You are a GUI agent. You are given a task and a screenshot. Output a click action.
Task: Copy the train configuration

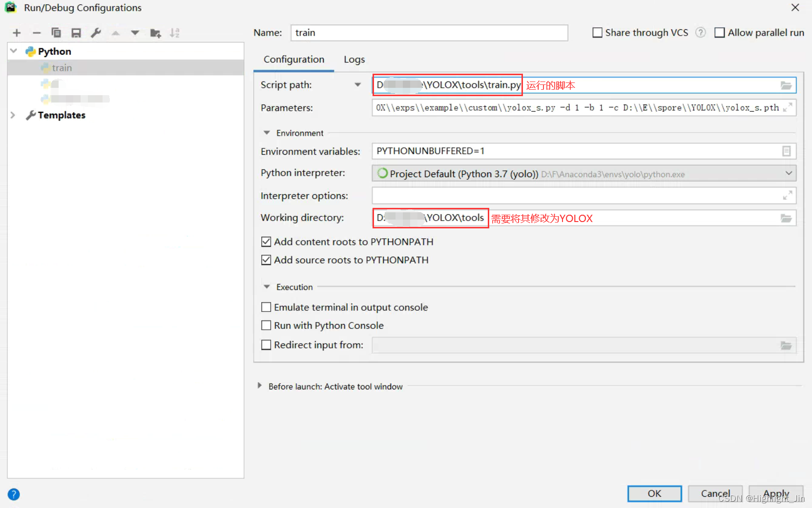[x=56, y=33]
